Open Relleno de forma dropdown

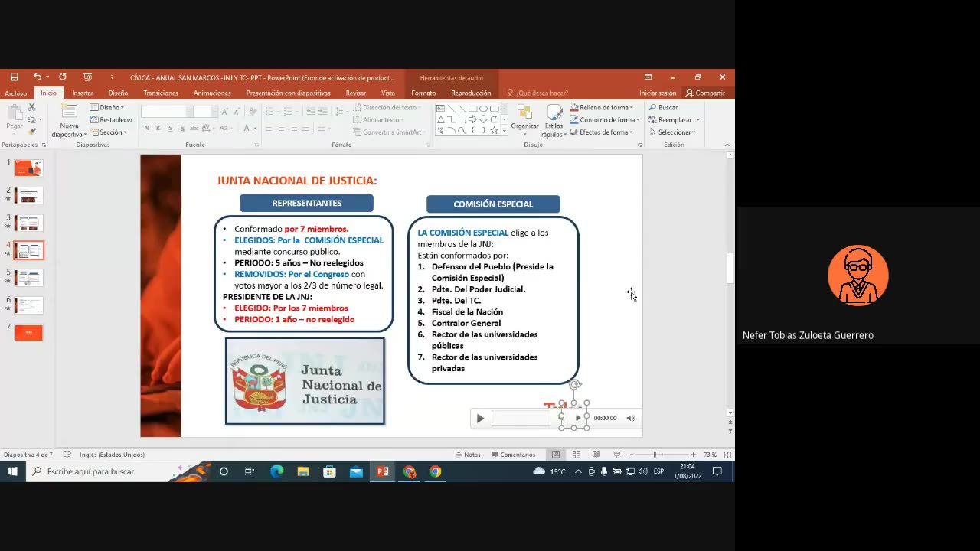(602, 108)
